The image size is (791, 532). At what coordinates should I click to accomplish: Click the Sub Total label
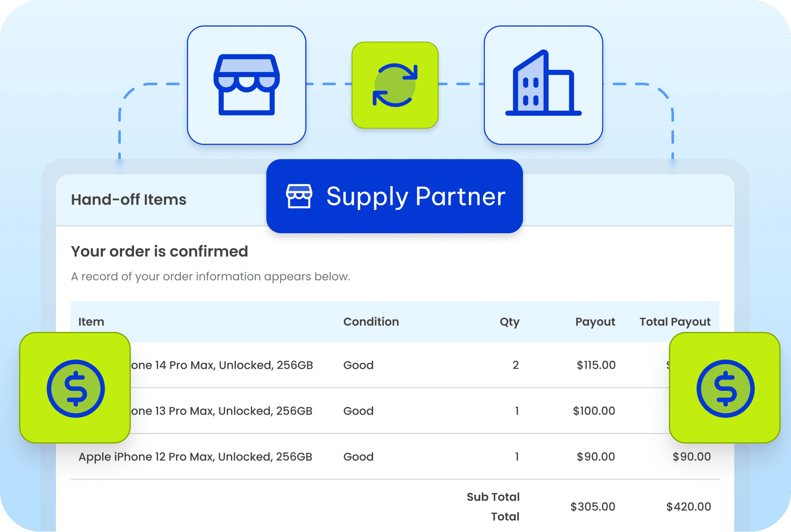(493, 497)
